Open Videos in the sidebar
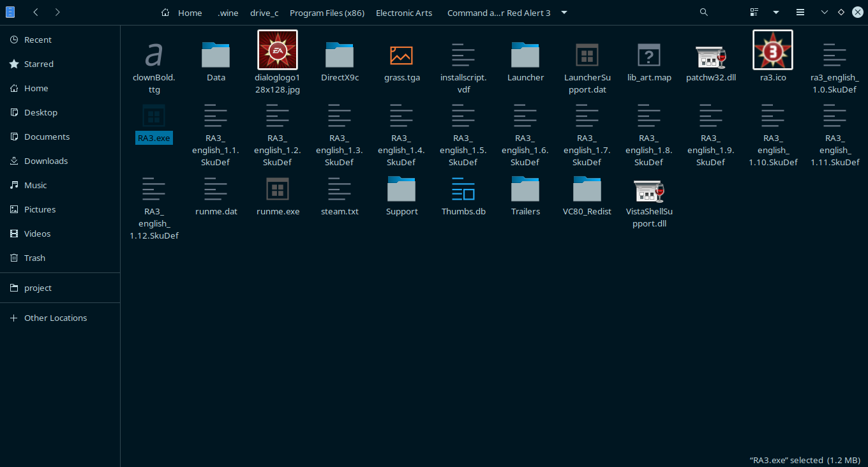Image resolution: width=868 pixels, height=467 pixels. 60,233
